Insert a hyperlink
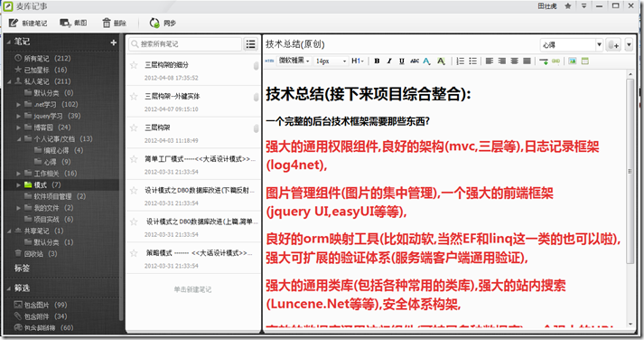The width and height of the screenshot is (644, 340). (555, 61)
